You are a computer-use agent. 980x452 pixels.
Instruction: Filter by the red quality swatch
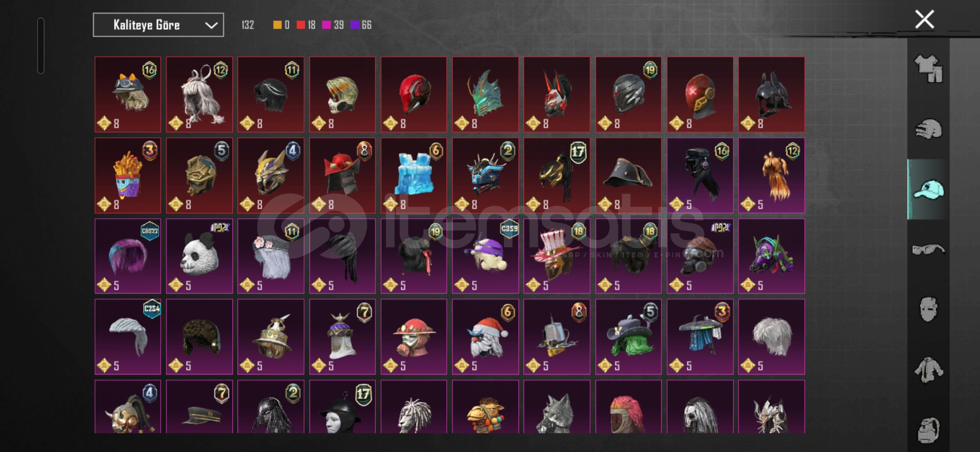point(301,25)
